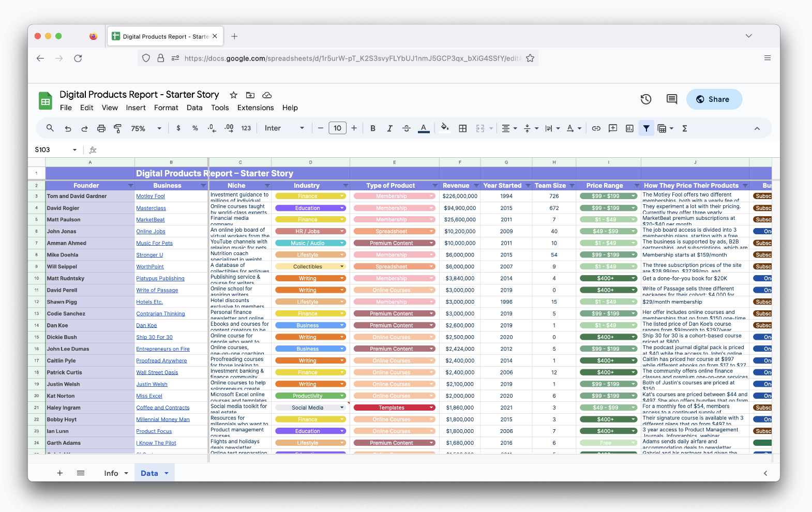Toggle bold formatting
812x512 pixels.
tap(373, 128)
